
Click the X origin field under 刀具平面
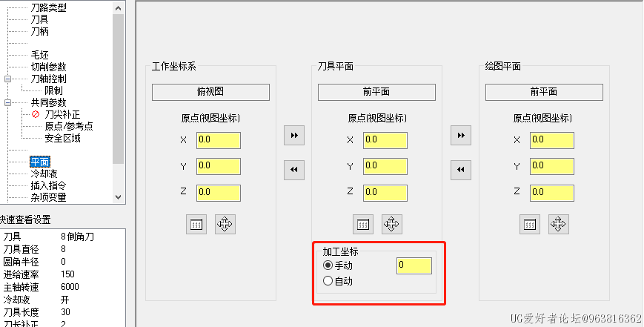tap(385, 140)
